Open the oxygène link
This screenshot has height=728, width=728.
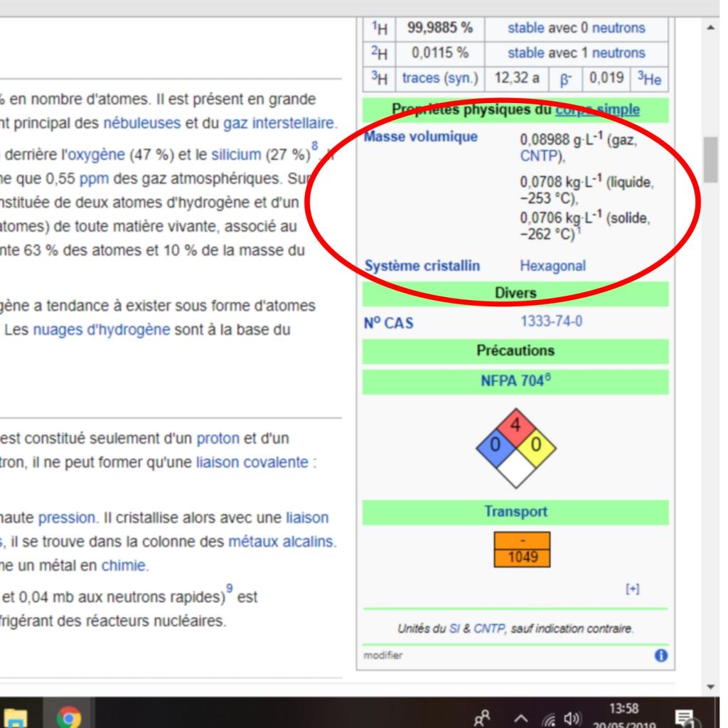tap(97, 154)
